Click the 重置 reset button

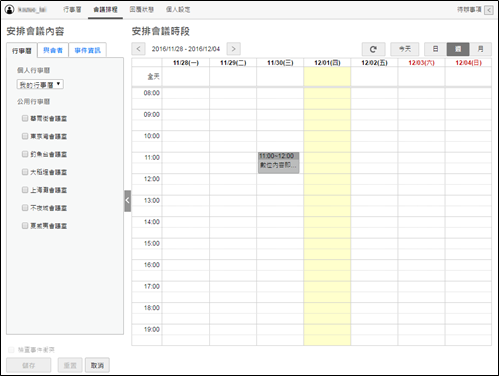pos(70,365)
